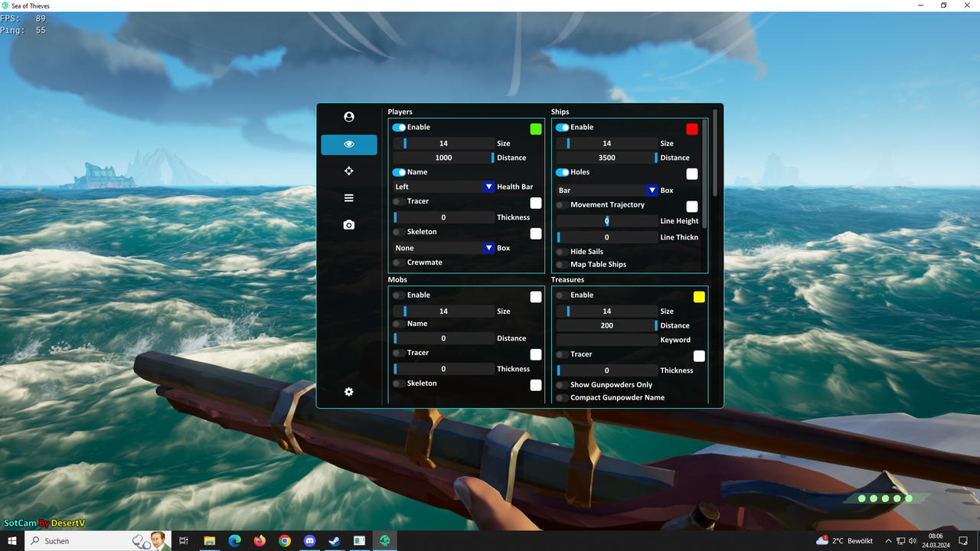Enable Show Gunpowders Only

click(562, 385)
